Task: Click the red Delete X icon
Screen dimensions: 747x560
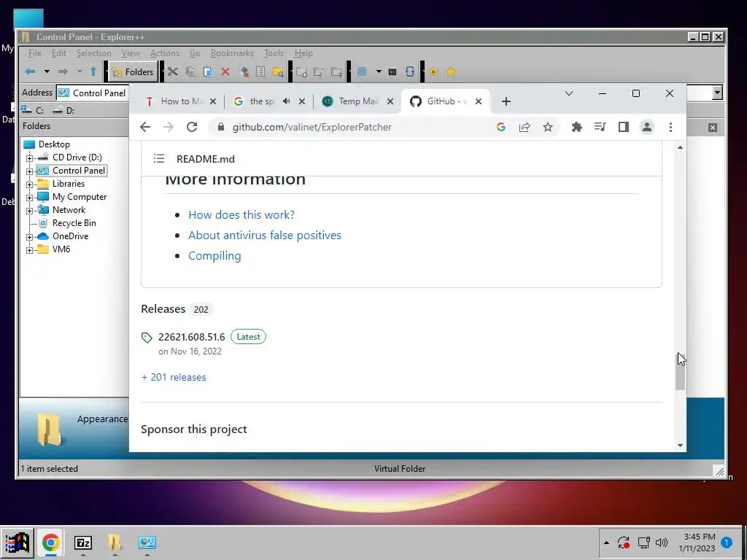Action: point(225,72)
